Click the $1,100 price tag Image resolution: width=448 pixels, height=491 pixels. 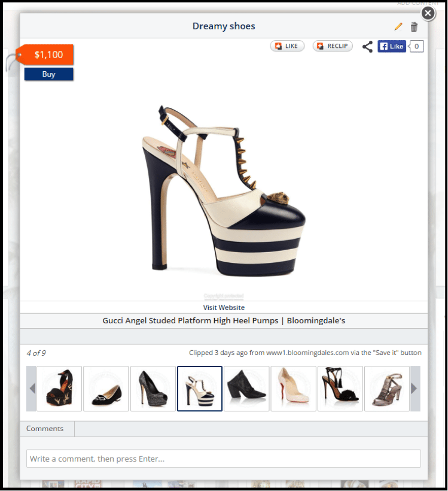(x=48, y=55)
